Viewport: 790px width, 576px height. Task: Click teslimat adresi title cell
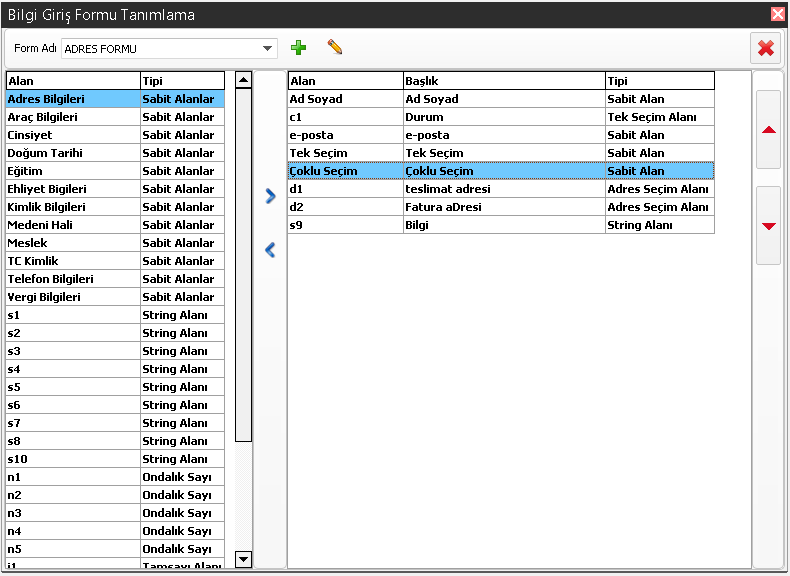[x=504, y=189]
